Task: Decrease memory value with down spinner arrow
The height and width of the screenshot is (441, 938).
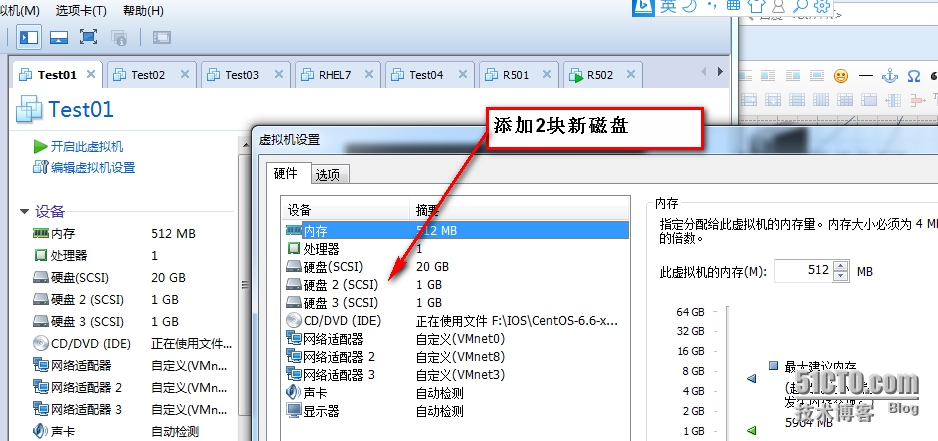Action: click(841, 276)
